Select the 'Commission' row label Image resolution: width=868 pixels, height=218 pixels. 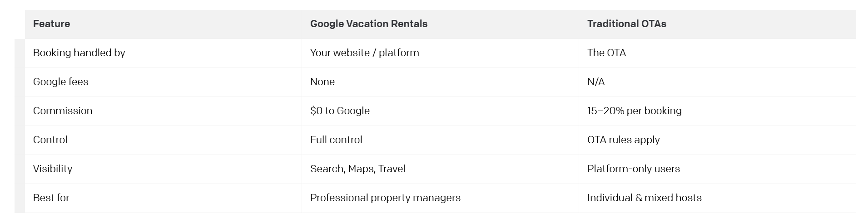[63, 111]
